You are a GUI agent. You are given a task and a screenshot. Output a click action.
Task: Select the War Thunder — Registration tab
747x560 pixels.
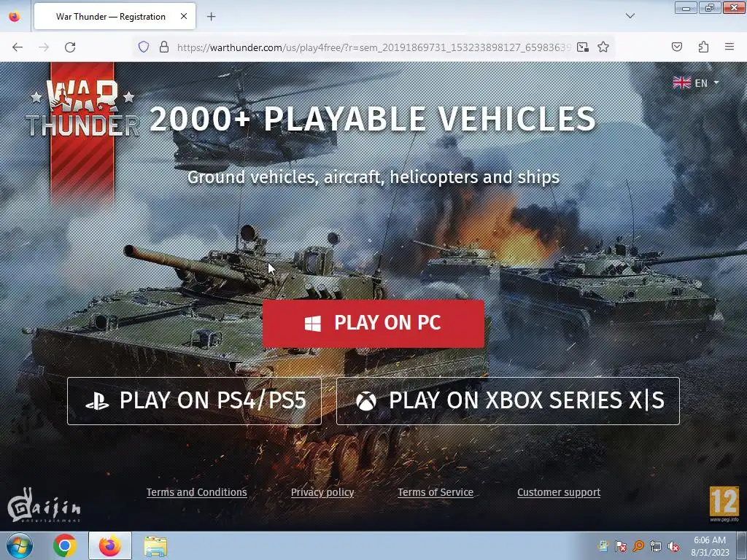click(115, 16)
